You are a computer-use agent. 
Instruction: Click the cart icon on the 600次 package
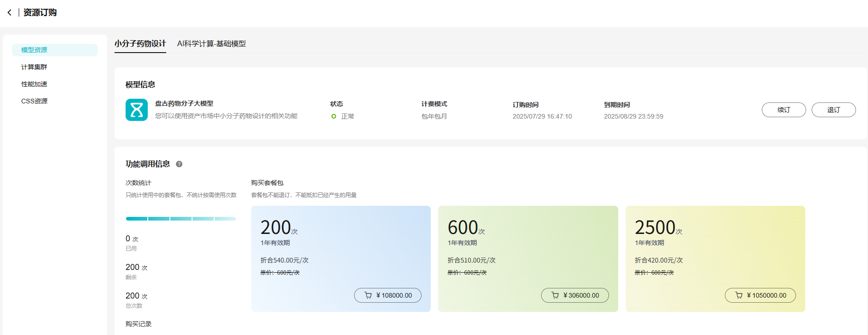point(555,295)
